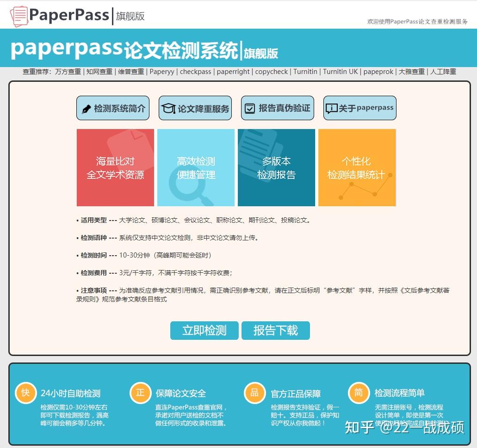Screen dimensions: 477x448
Task: Click the PaperPass logo icon
Action: (x=18, y=14)
